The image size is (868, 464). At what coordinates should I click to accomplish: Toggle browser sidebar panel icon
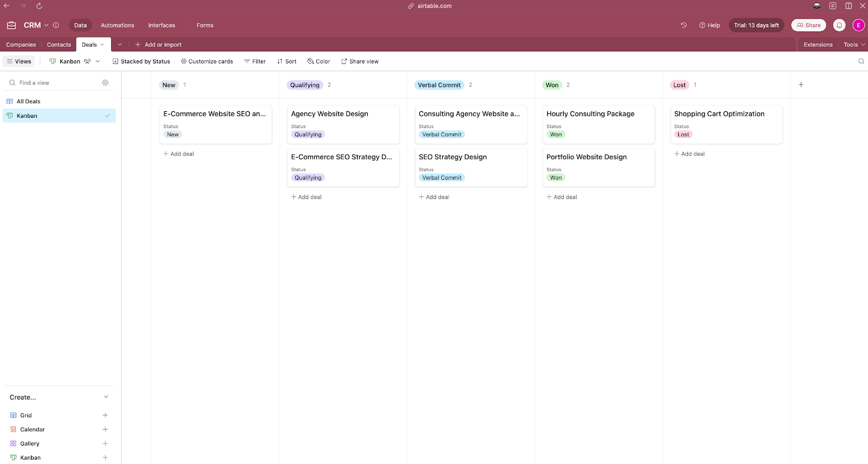click(848, 6)
